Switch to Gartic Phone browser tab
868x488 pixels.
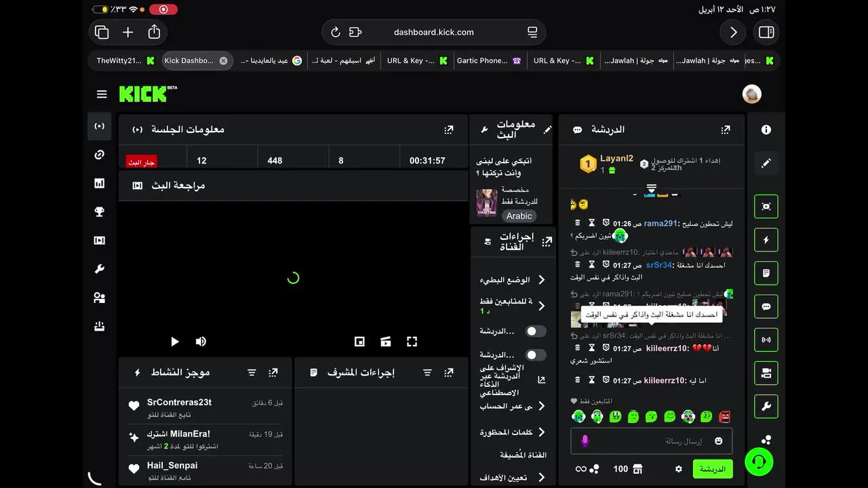coord(489,60)
